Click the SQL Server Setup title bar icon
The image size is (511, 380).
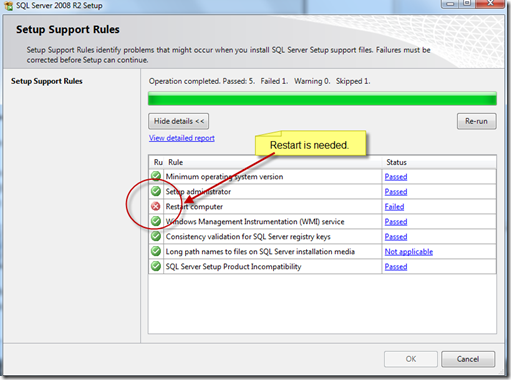[x=9, y=5]
